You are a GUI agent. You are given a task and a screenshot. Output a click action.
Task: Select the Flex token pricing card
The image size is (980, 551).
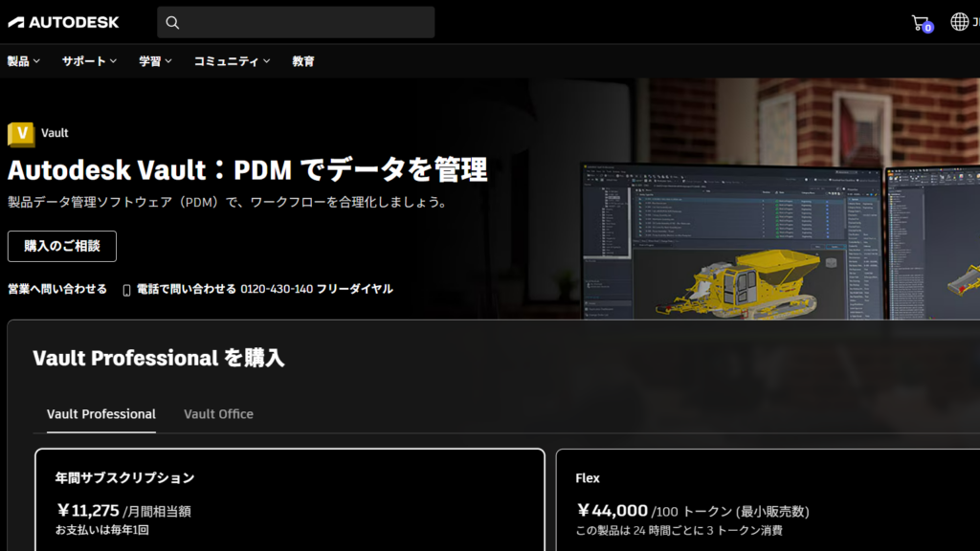point(766,497)
